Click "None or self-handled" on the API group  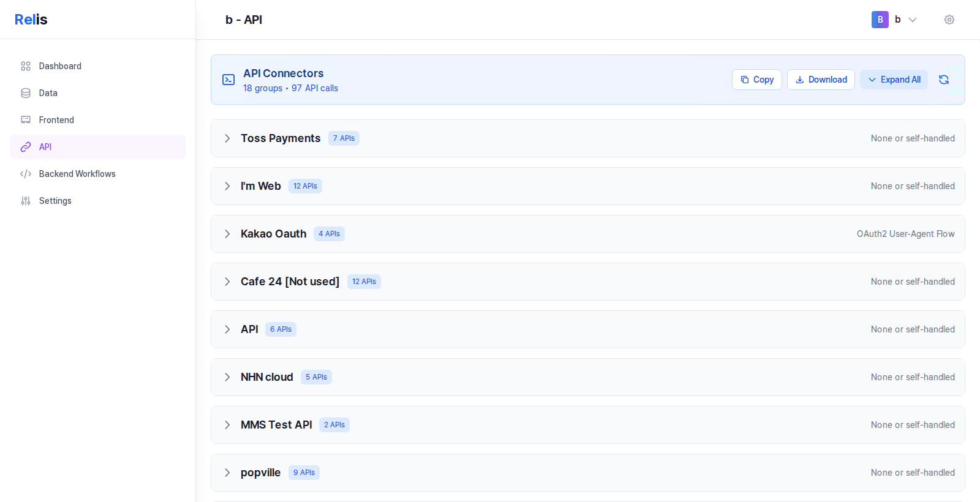click(x=913, y=329)
